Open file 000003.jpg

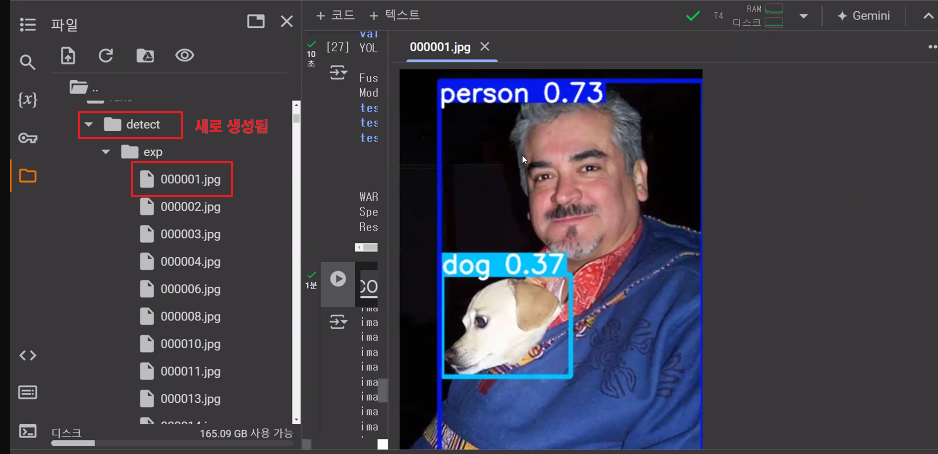(x=181, y=234)
